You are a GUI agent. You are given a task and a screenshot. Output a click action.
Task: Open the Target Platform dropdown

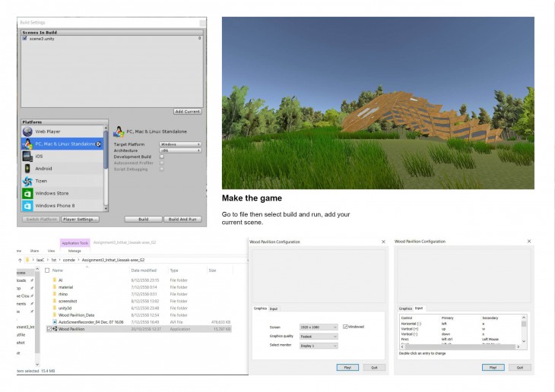180,144
